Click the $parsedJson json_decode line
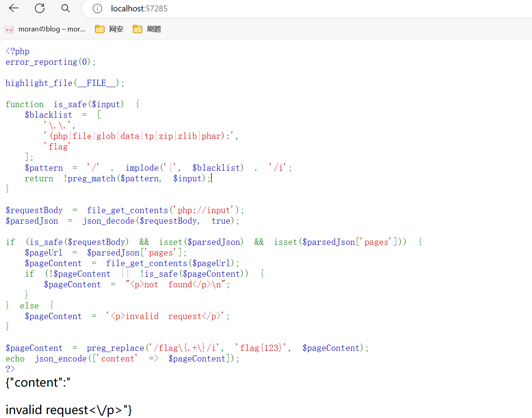This screenshot has height=418, width=532. coord(123,221)
